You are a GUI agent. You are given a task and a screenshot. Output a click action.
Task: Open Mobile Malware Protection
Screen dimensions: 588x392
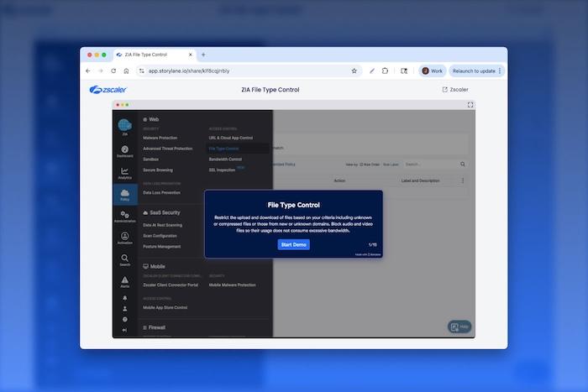(233, 285)
